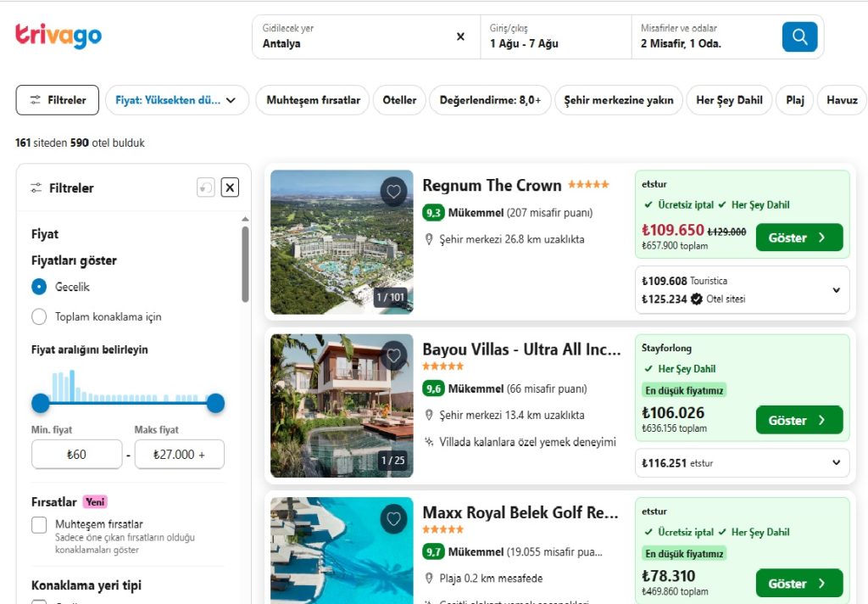Expand more prices for Bayou Villas
Image resolution: width=868 pixels, height=604 pixels.
[x=836, y=462]
